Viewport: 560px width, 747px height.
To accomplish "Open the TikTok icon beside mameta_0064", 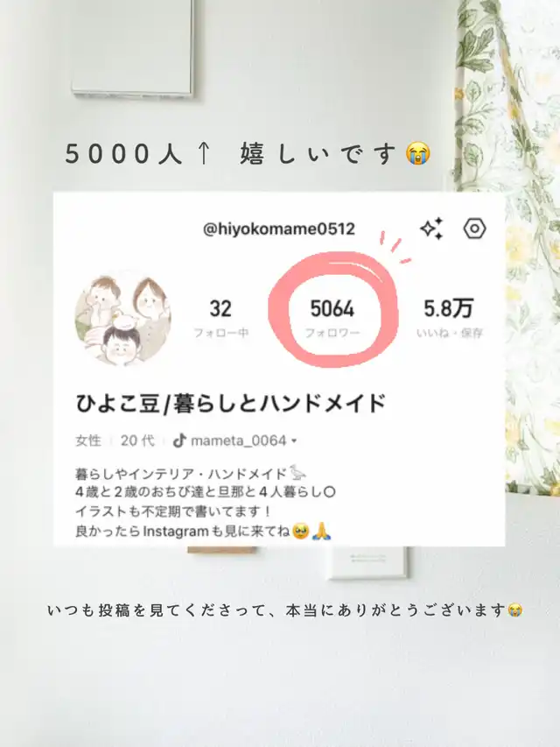I will coord(179,440).
